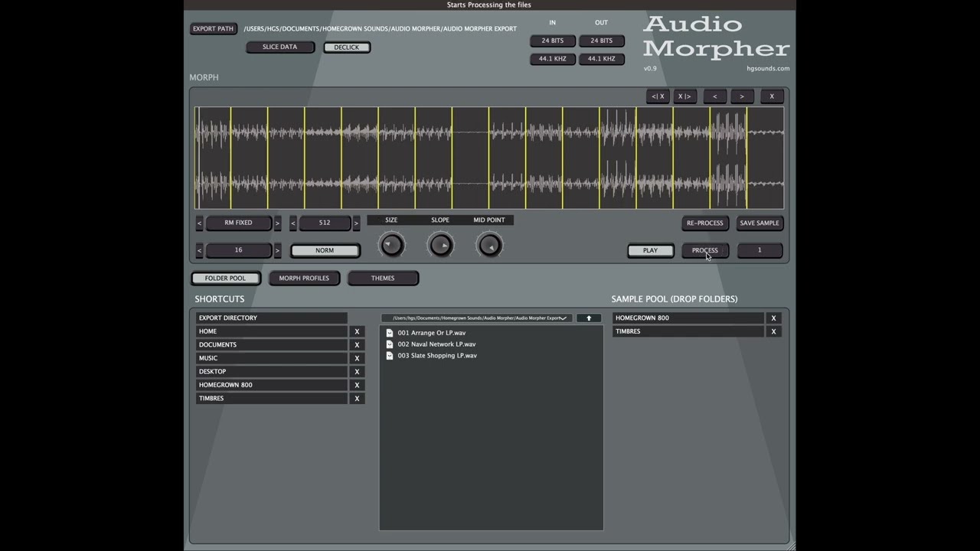
Task: Click the 16 slices value field
Action: (238, 250)
